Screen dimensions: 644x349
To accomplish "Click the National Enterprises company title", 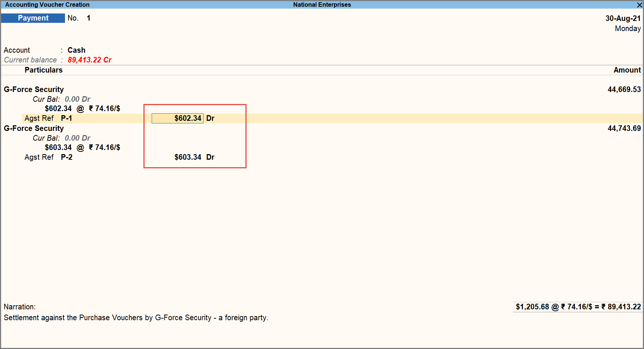I will point(322,5).
